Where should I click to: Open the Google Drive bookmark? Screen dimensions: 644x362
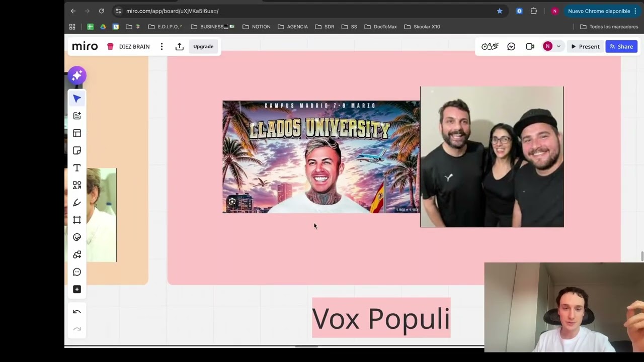[103, 27]
